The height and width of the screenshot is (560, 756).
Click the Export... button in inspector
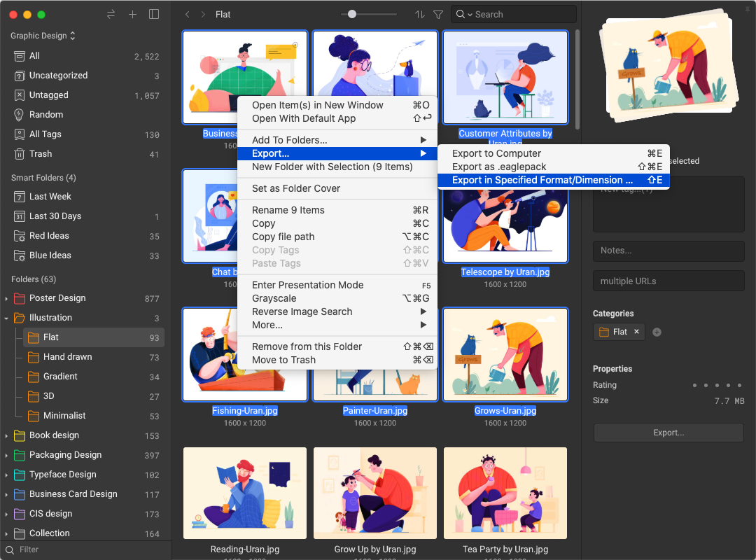(x=668, y=433)
